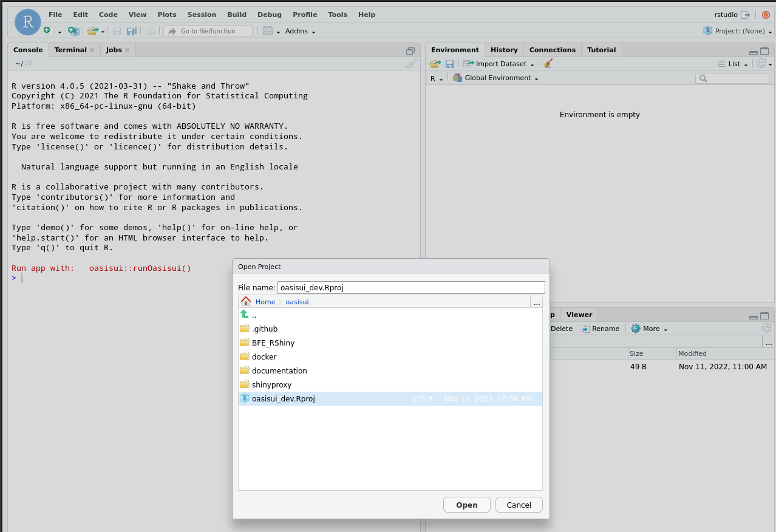The height and width of the screenshot is (532, 776).
Task: Select the .github folder
Action: point(390,329)
